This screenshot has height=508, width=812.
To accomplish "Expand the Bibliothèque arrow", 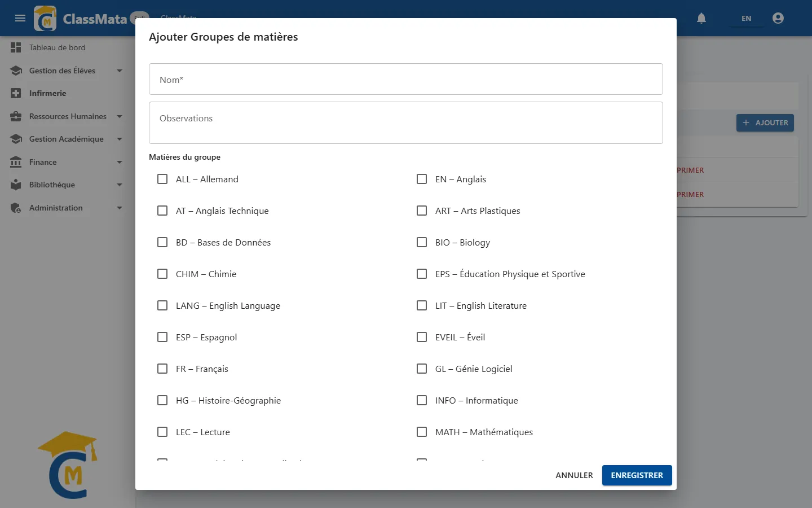I will 120,185.
